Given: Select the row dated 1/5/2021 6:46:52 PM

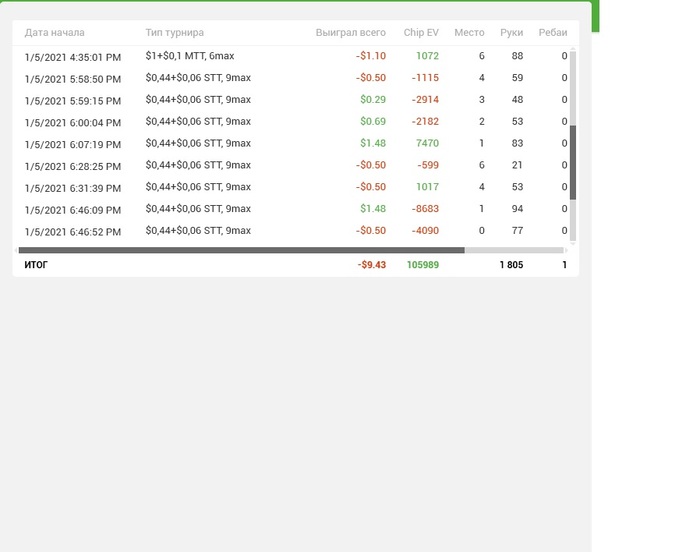Looking at the screenshot, I should point(291,231).
